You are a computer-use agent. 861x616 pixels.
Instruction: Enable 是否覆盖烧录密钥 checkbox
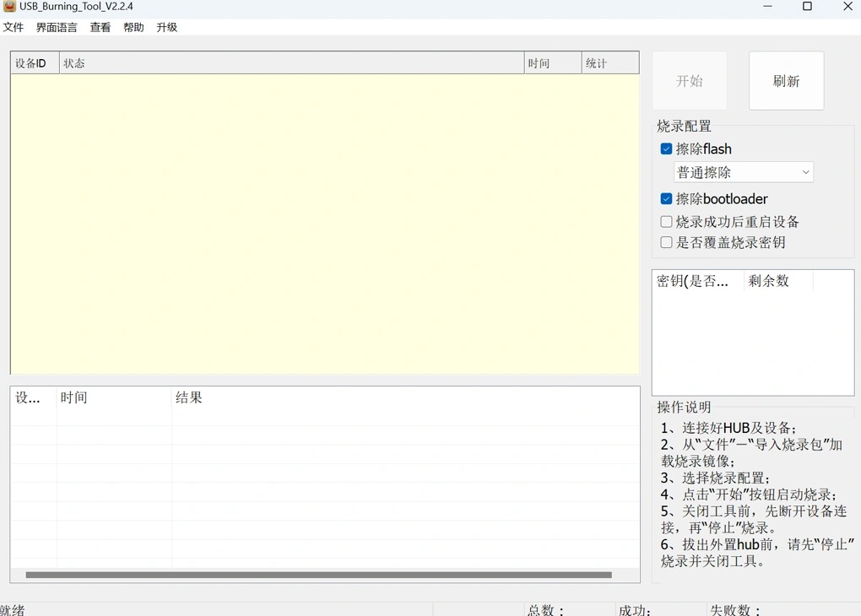(666, 242)
